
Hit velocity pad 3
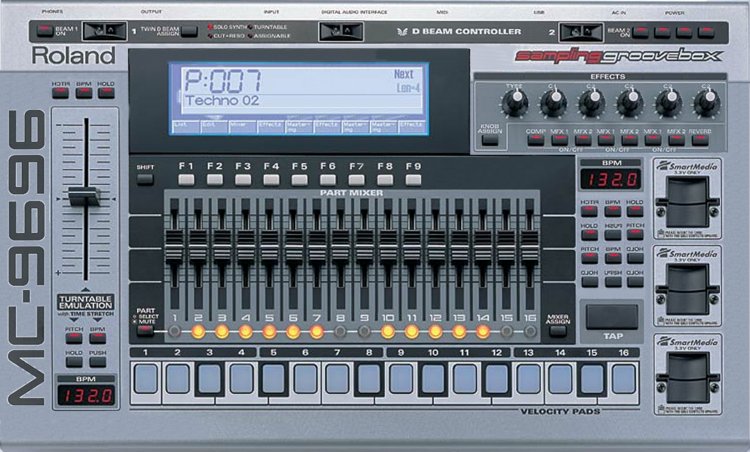(x=210, y=378)
